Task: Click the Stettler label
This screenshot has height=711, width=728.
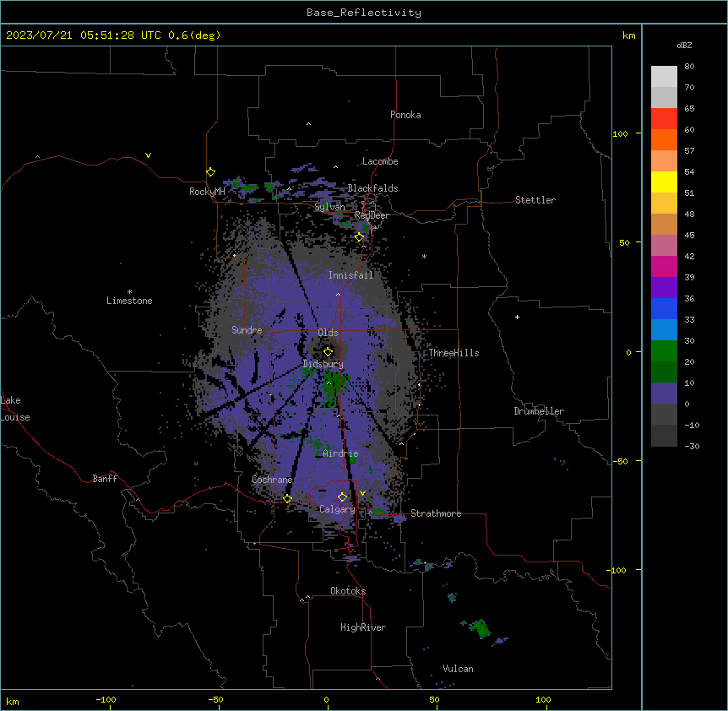Action: 535,200
